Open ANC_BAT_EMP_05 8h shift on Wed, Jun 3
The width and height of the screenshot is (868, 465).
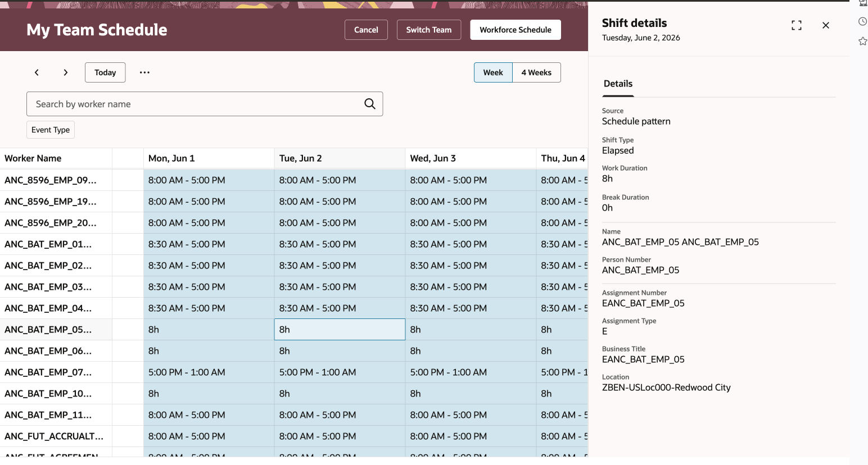pos(471,330)
